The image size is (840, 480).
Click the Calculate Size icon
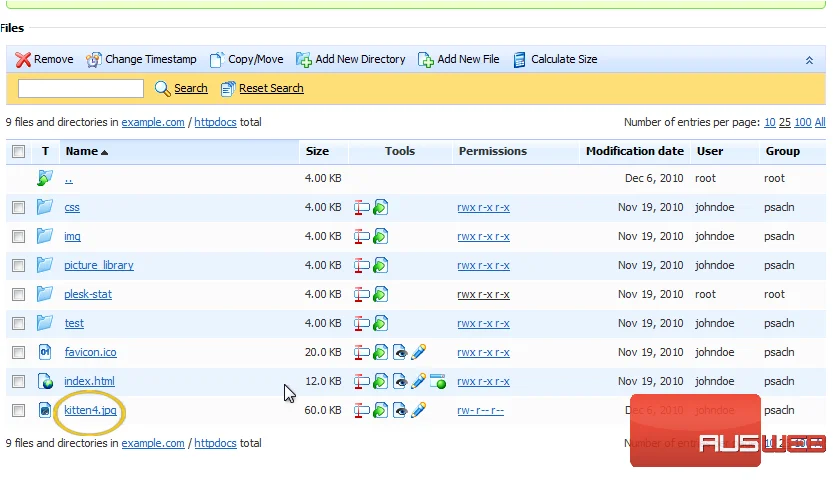pyautogui.click(x=519, y=59)
